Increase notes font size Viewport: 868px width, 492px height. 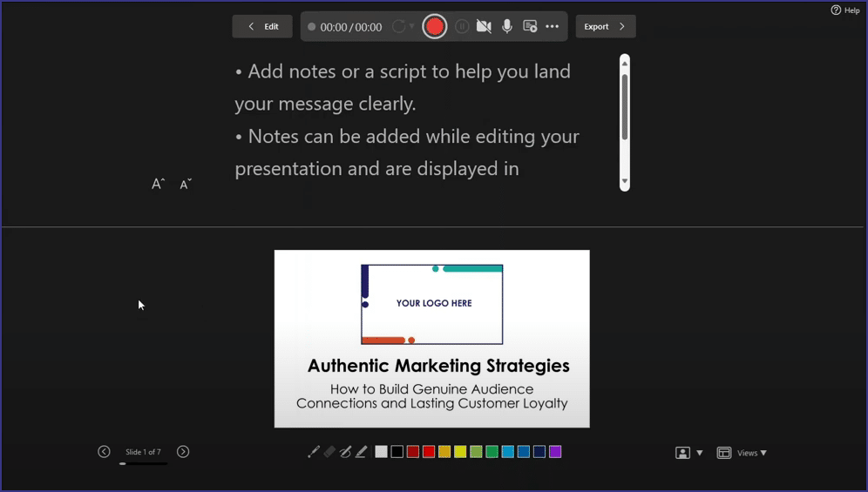159,184
